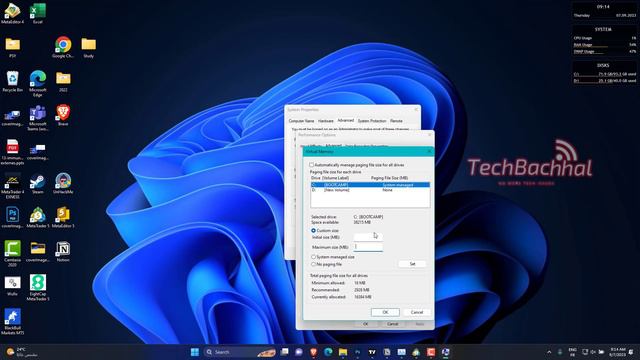Select the UnHackMe desktop shortcut
This screenshot has height=360, width=640.
point(63,183)
